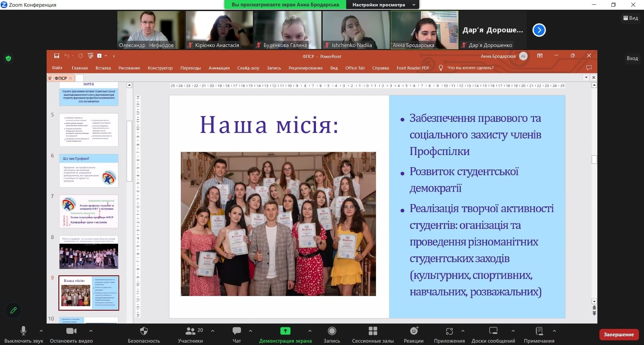Open video options arrow next to camera
The height and width of the screenshot is (345, 644).
tap(91, 331)
